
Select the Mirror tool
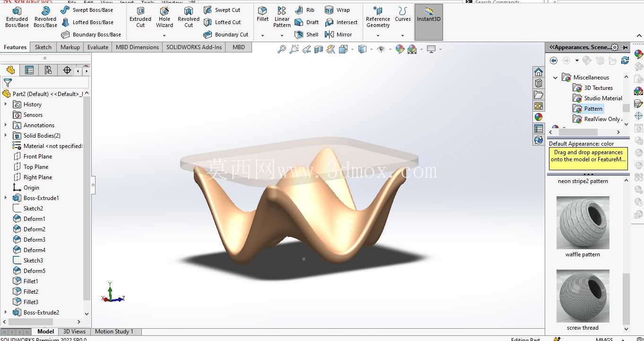coord(339,35)
